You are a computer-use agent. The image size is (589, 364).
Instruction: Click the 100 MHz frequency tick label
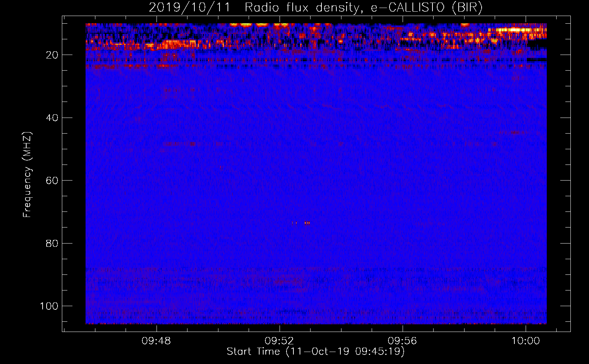[x=49, y=306]
